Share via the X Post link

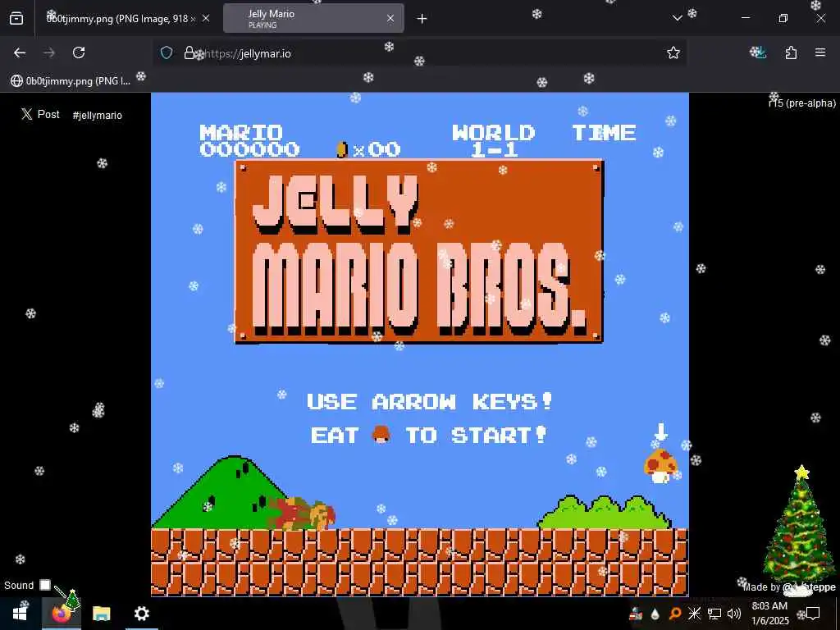(41, 114)
